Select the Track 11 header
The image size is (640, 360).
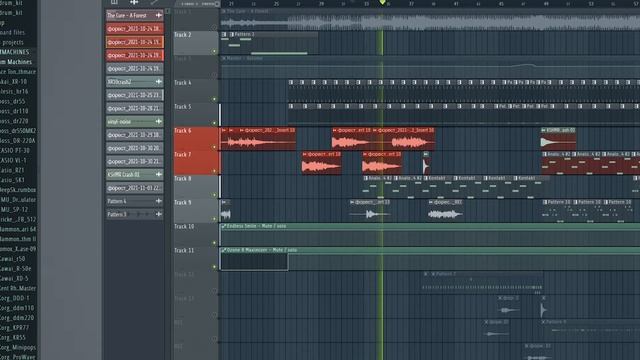pyautogui.click(x=196, y=259)
